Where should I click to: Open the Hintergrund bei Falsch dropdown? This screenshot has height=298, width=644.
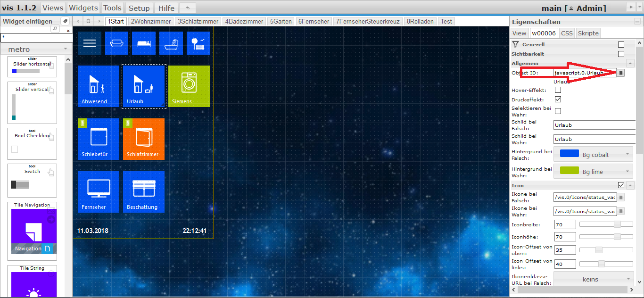tap(594, 154)
